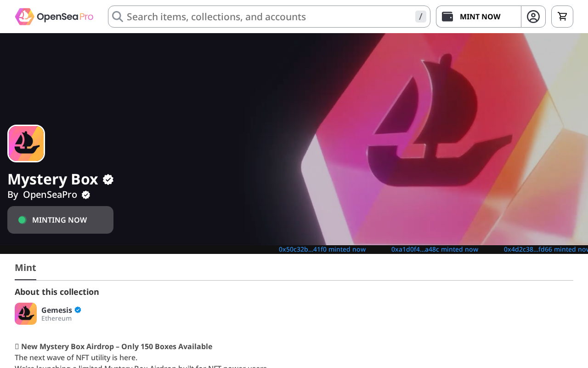Open the 0xa1d0f4...a48c minted now link
588x368 pixels.
coord(435,249)
